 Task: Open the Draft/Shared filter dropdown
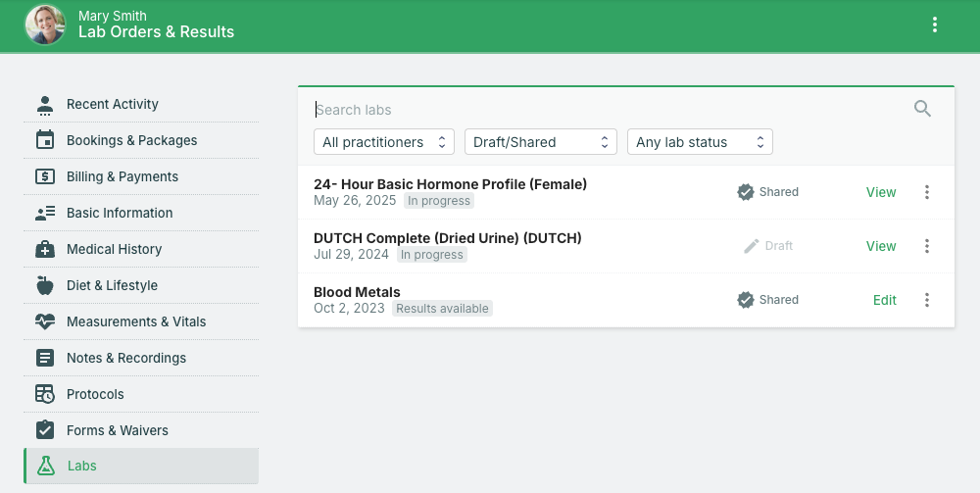coord(540,142)
